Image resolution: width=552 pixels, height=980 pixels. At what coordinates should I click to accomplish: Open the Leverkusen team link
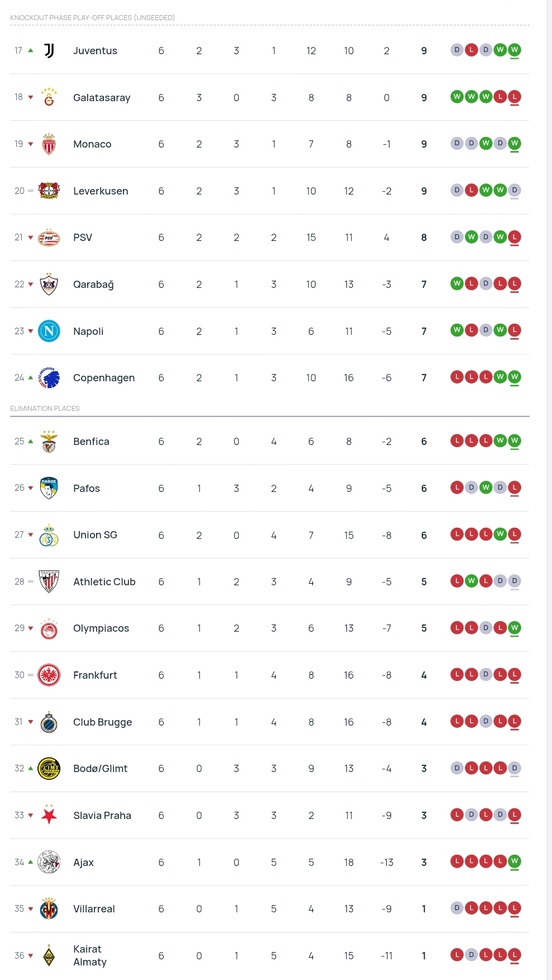[x=101, y=191]
